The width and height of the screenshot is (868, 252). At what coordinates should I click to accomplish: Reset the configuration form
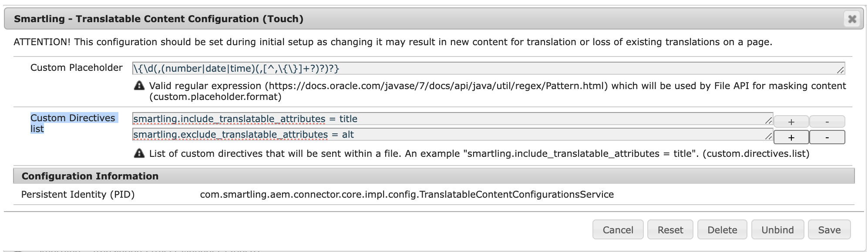pos(670,230)
